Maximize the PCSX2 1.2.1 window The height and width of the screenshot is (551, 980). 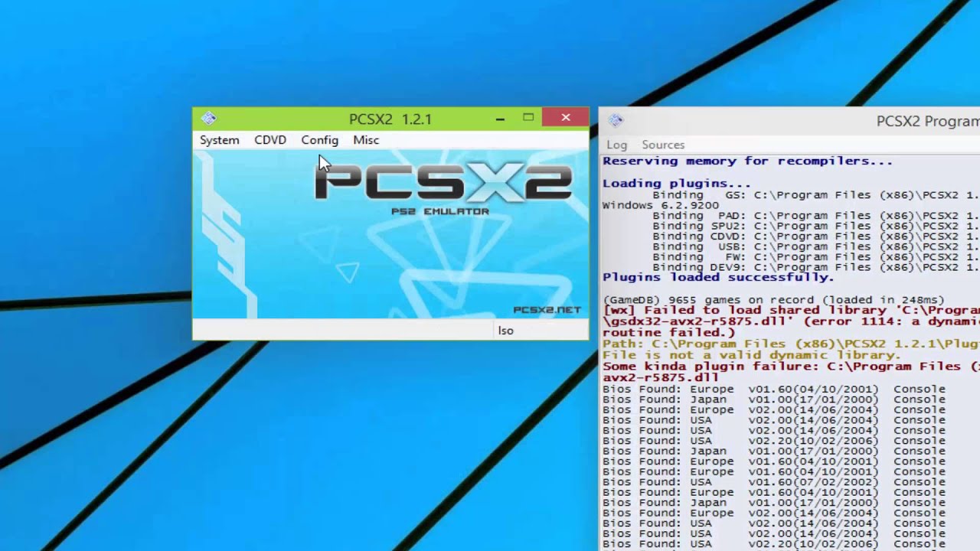coord(528,118)
